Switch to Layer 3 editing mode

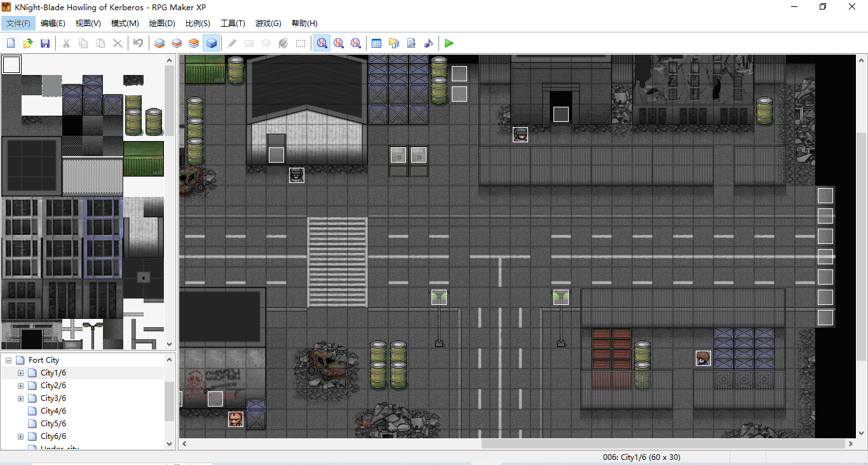point(194,43)
